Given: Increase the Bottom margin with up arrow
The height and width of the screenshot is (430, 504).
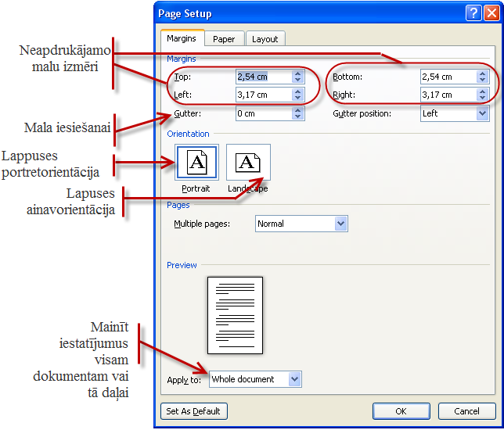Looking at the screenshot, I should (x=483, y=73).
